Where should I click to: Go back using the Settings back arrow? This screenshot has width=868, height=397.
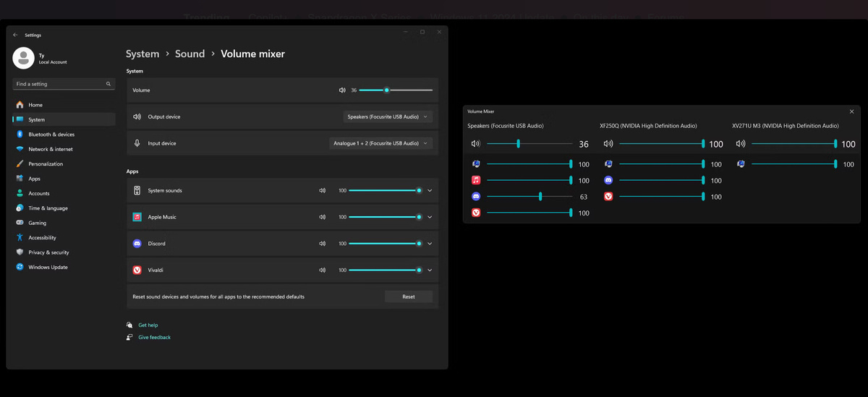pos(15,35)
